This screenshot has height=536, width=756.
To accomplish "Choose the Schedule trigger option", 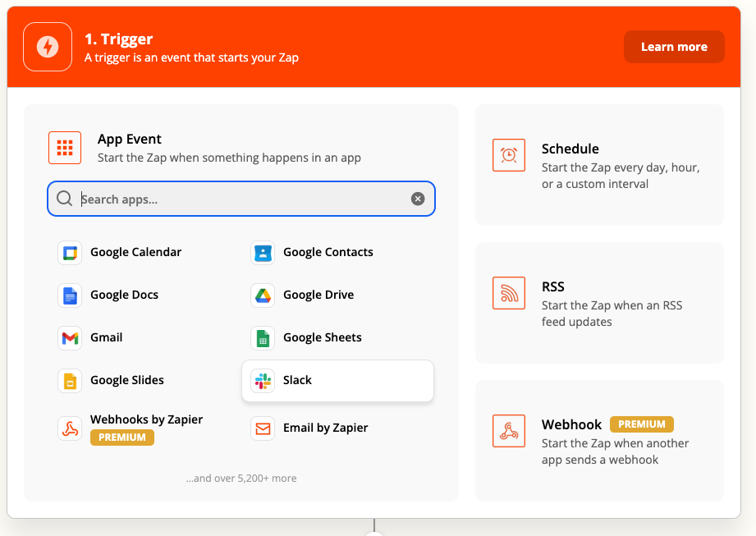I will click(x=599, y=165).
